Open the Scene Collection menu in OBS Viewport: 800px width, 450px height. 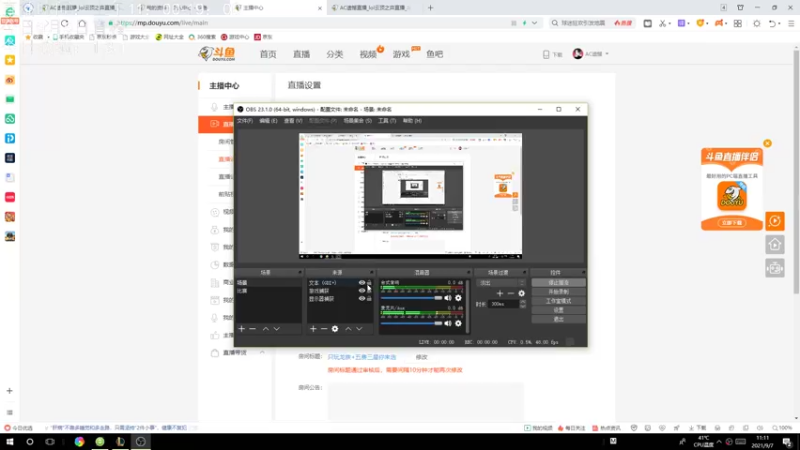point(357,121)
